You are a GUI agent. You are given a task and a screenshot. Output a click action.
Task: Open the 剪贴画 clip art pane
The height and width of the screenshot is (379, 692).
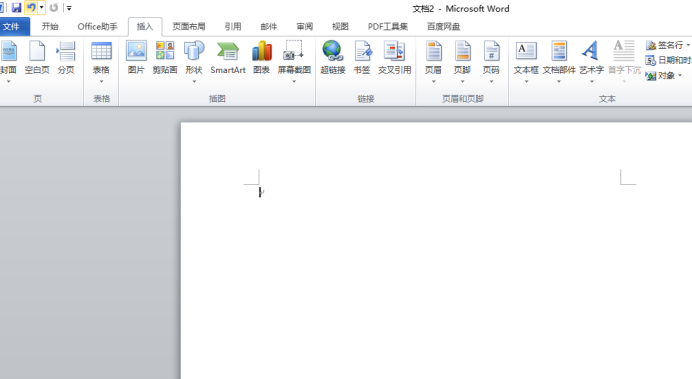(165, 57)
